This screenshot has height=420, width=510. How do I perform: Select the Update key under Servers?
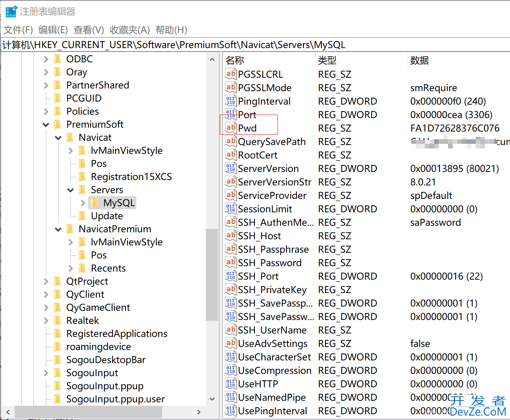pos(107,216)
